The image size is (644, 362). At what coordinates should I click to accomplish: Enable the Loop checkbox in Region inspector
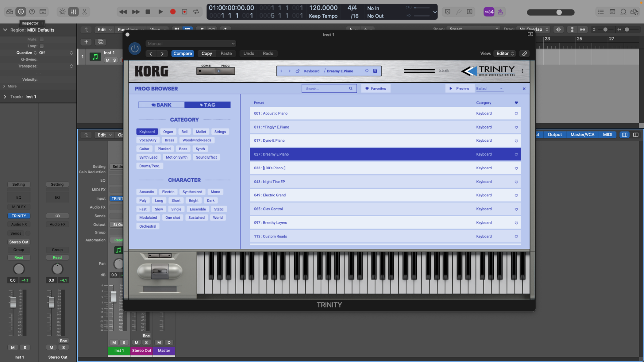click(42, 46)
